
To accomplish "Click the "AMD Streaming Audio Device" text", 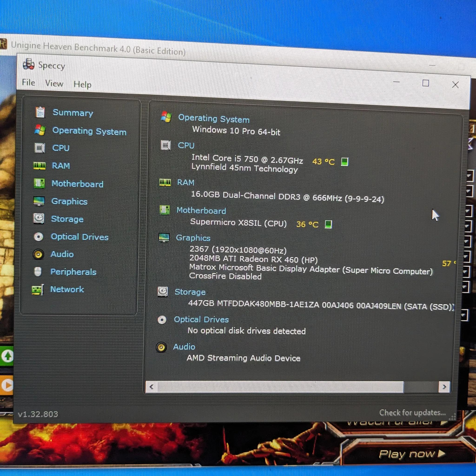I will coord(243,358).
